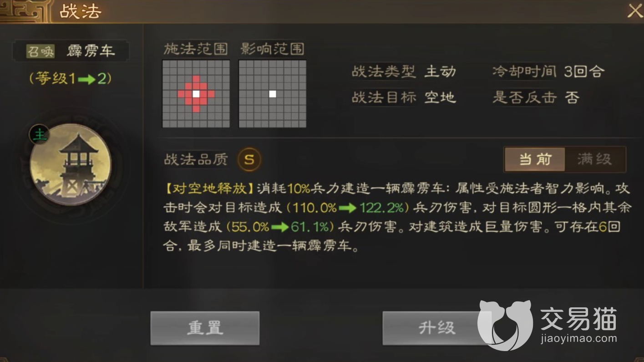This screenshot has width=644, height=362.
Task: Click the white center cell in 影响范围 grid
Action: (273, 94)
